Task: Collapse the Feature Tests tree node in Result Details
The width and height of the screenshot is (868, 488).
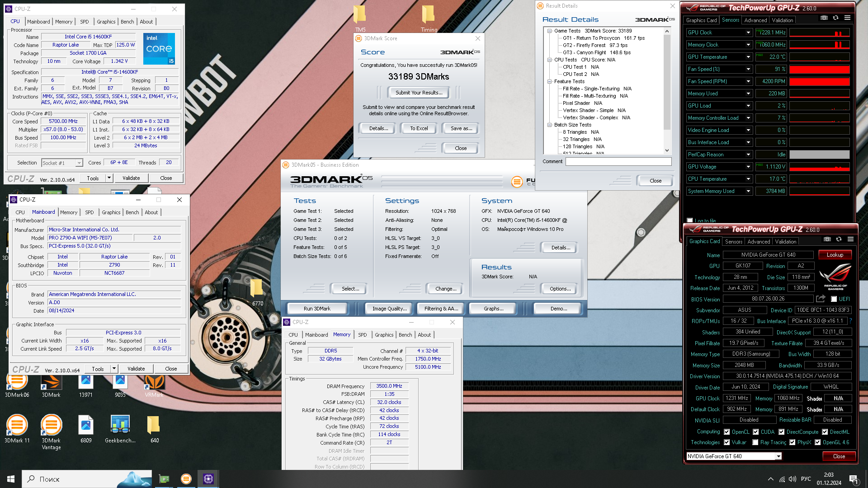Action: (x=550, y=82)
